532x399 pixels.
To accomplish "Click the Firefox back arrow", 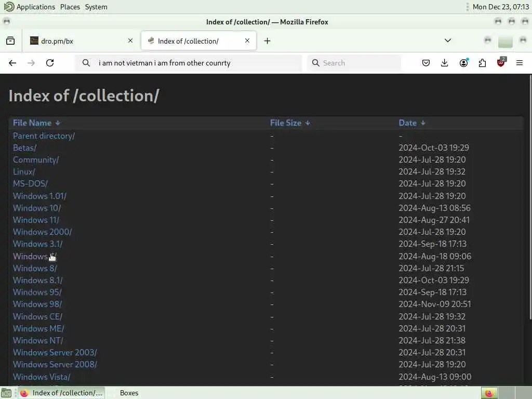I will point(12,63).
